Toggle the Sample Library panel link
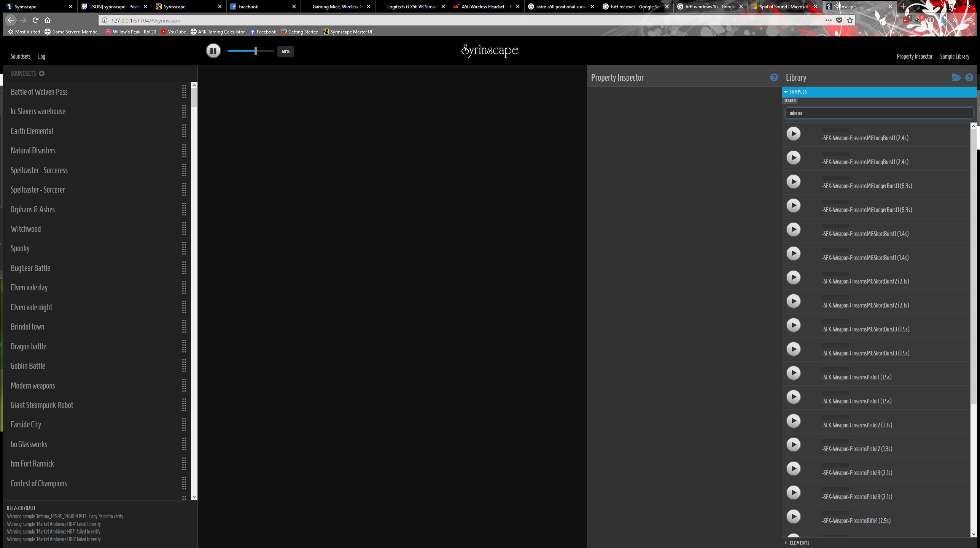The width and height of the screenshot is (980, 548). click(x=954, y=56)
